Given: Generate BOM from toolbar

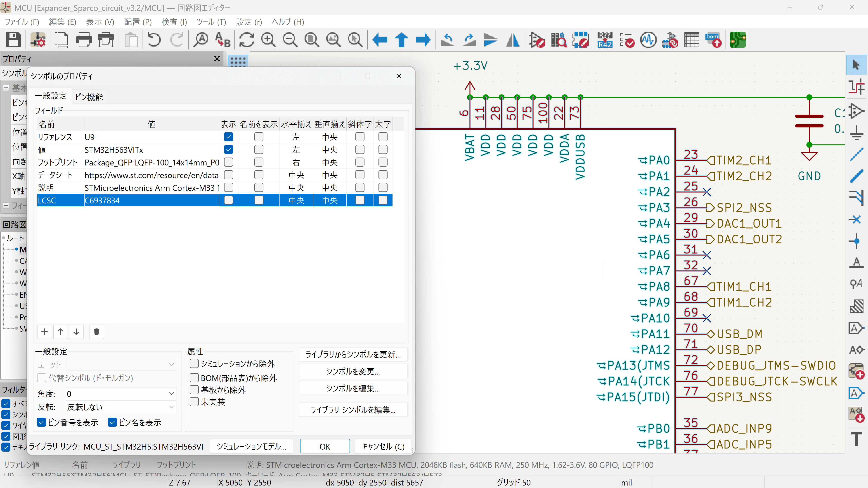Looking at the screenshot, I should coord(714,40).
